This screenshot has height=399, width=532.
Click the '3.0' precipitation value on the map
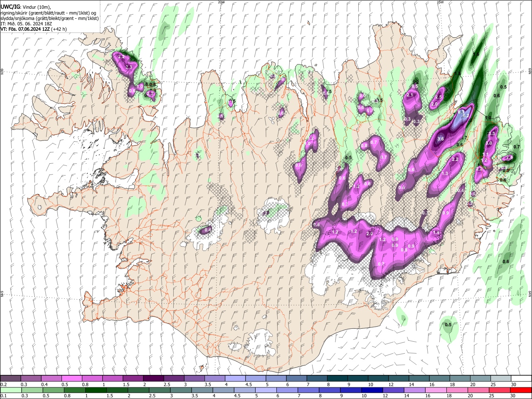(x=489, y=143)
